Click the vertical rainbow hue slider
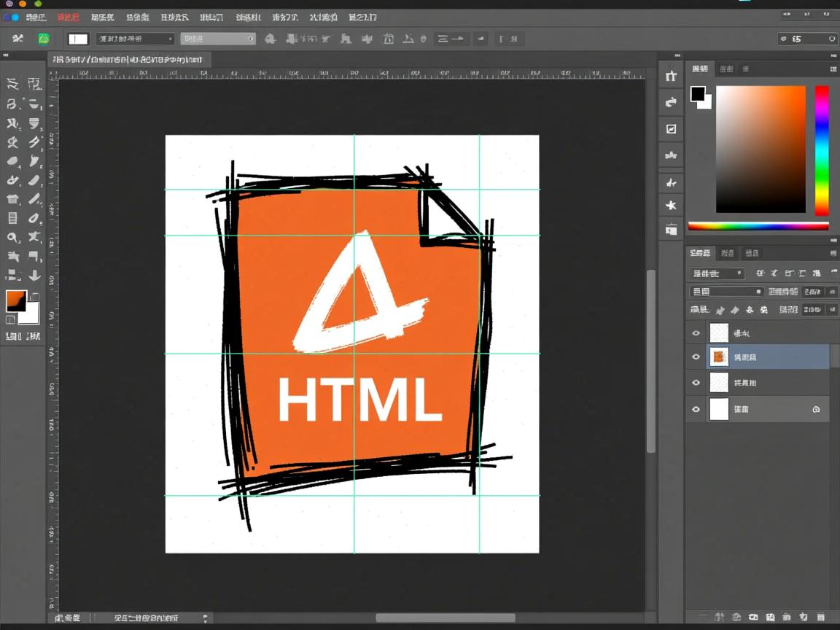Viewport: 840px width, 630px height. (821, 149)
